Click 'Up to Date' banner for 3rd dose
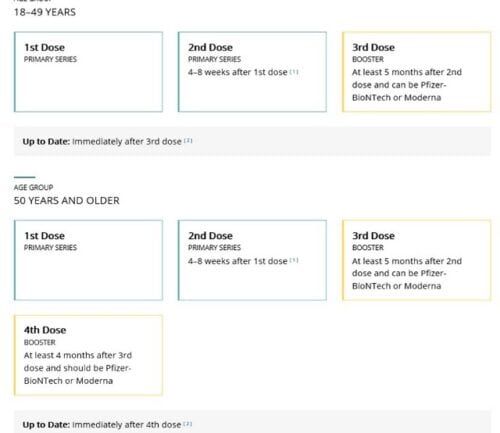The width and height of the screenshot is (500, 433). coord(252,141)
